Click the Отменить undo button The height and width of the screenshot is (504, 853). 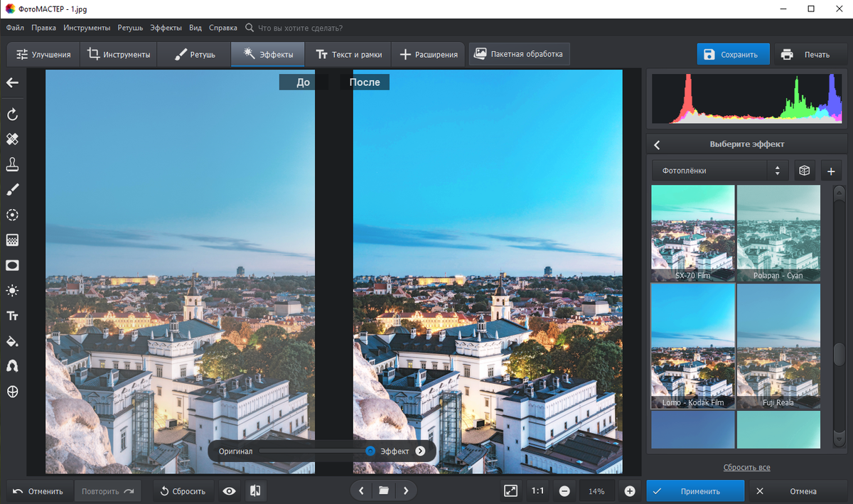click(x=38, y=491)
